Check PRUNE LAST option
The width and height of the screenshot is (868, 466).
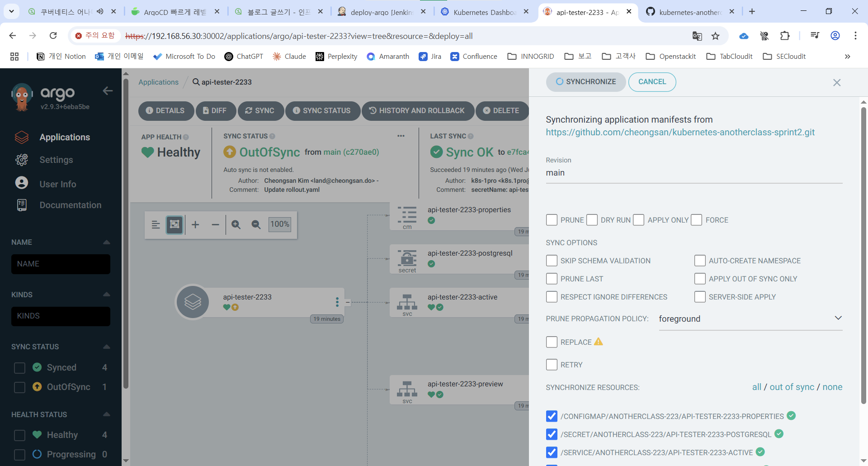pos(552,279)
